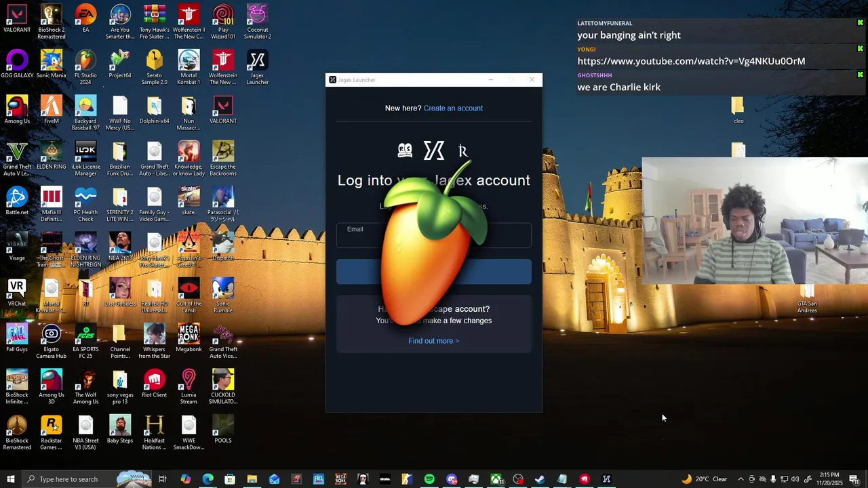This screenshot has width=868, height=488.
Task: Click Create an account in Jagex Launcher
Action: [453, 108]
